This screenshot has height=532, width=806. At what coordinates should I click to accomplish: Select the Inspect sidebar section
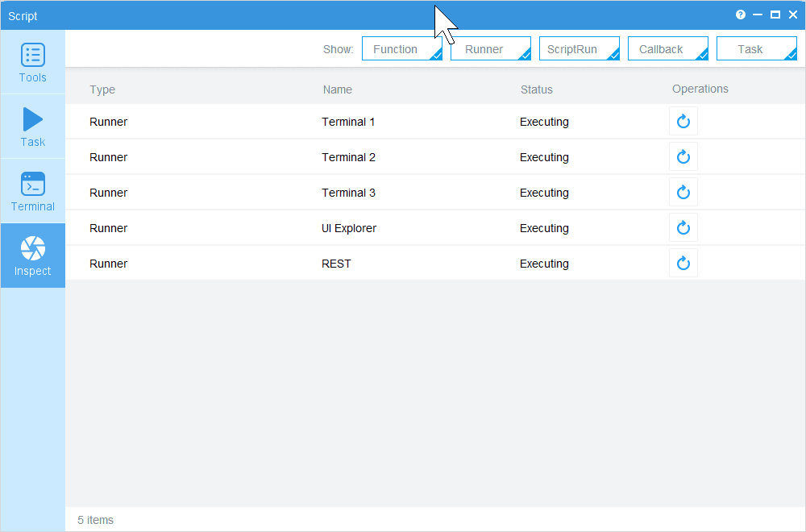(33, 256)
